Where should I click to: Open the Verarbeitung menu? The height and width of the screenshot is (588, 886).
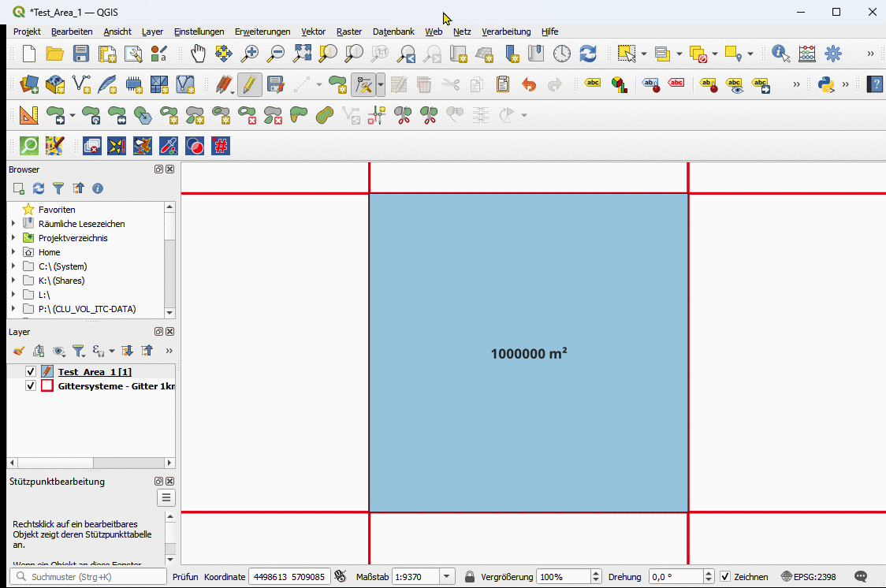tap(506, 32)
